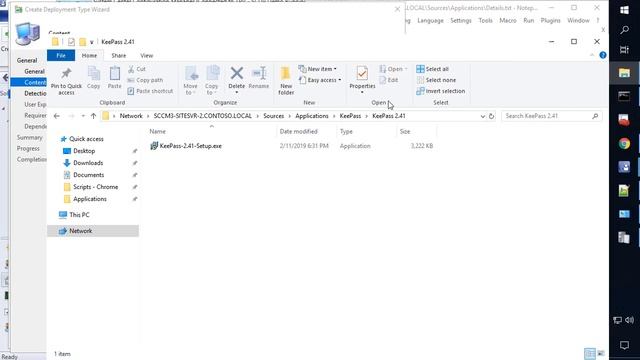Click the volume tray icon
Viewport: 640px width, 360px height.
629,320
